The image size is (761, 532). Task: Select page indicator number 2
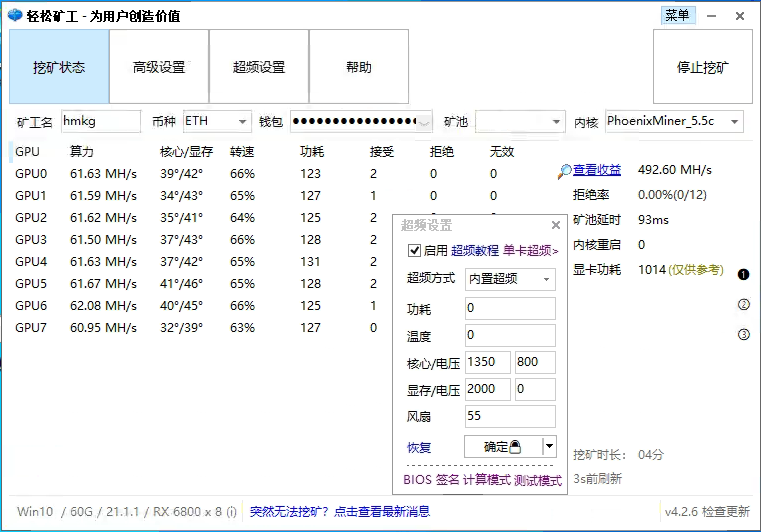[x=743, y=305]
